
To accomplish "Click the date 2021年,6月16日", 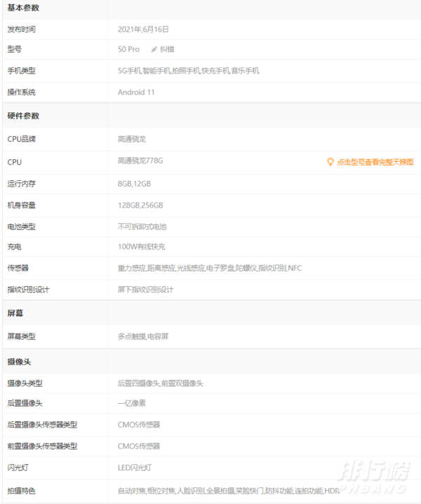I will 143,29.
